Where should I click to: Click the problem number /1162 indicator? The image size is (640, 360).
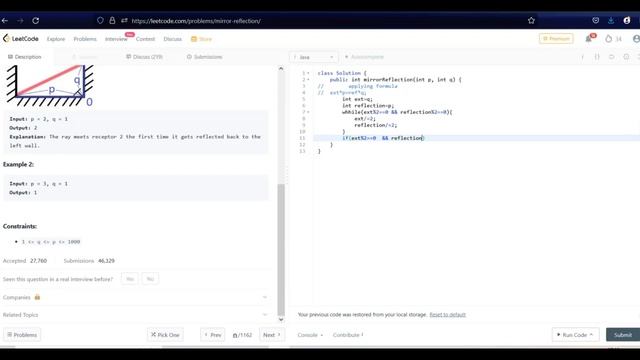coord(242,335)
